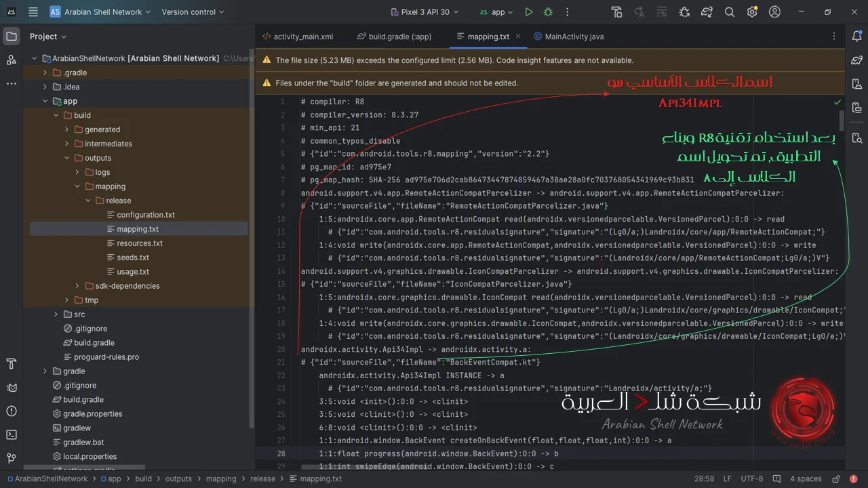868x488 pixels.
Task: Click outputs in the breadcrumb bar
Action: 178,479
